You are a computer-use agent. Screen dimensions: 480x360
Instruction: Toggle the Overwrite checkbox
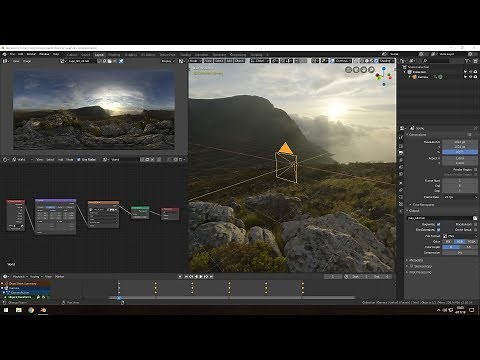click(x=438, y=224)
